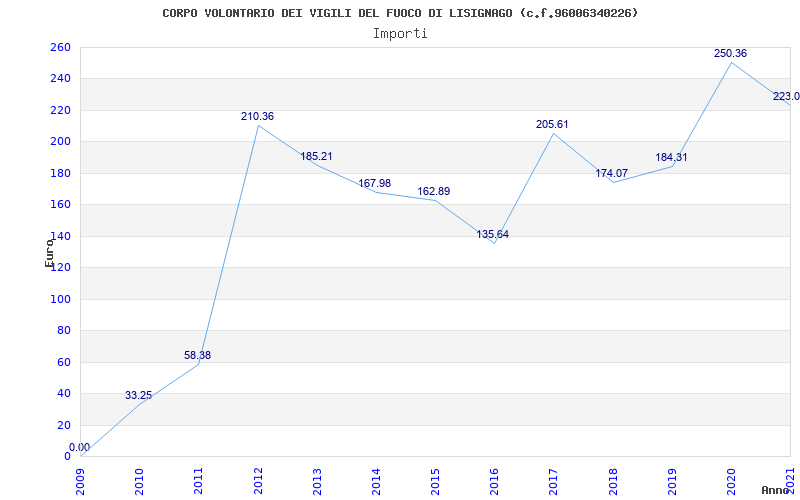This screenshot has height=500, width=800.
Task: Click x-axis year 2019
Action: [x=672, y=481]
